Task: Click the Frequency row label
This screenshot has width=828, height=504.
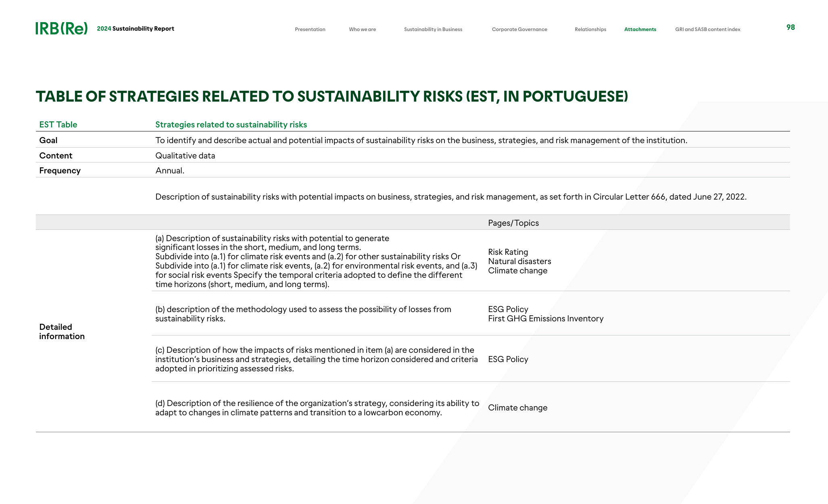Action: (60, 171)
